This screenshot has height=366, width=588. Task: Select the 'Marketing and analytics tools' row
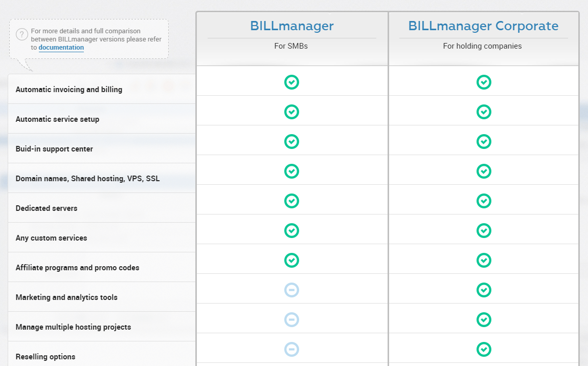click(102, 296)
